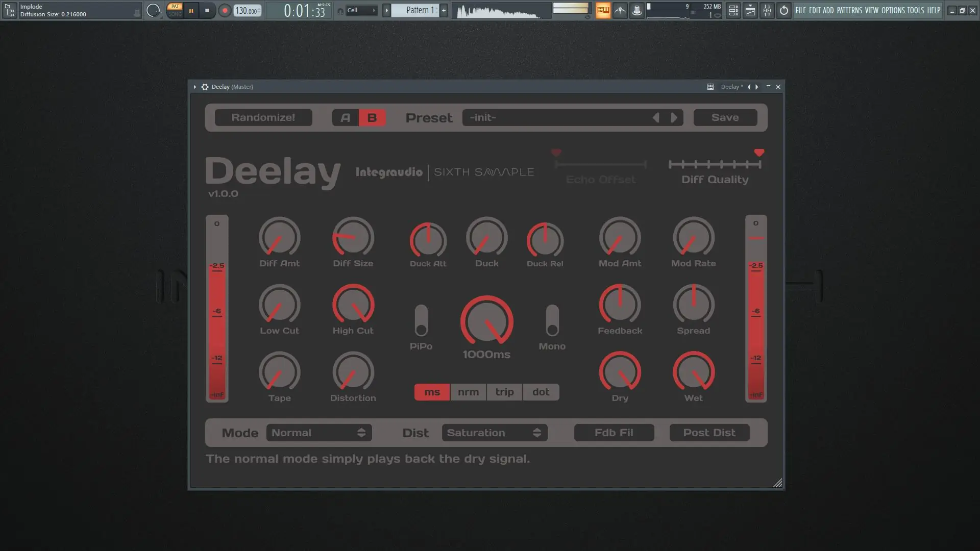Select next preset arrow in preset bar
This screenshot has height=551, width=980.
pos(674,118)
